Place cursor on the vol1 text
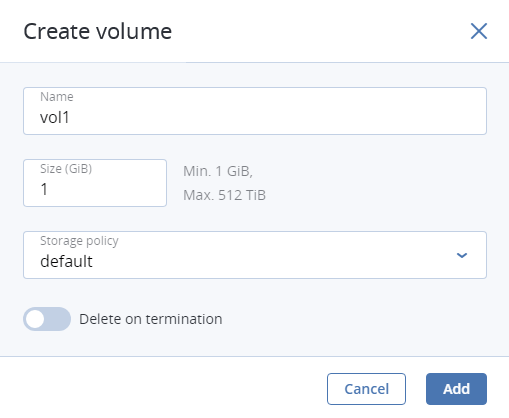 click(x=55, y=117)
